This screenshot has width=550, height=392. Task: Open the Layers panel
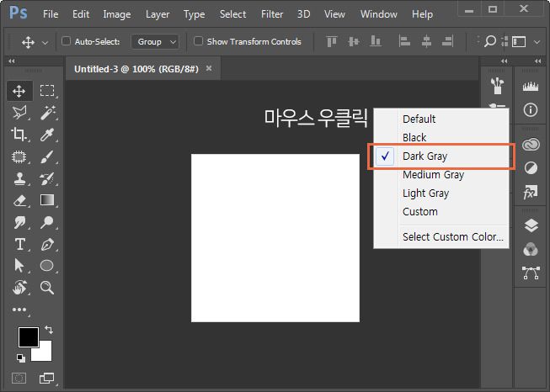[x=531, y=225]
